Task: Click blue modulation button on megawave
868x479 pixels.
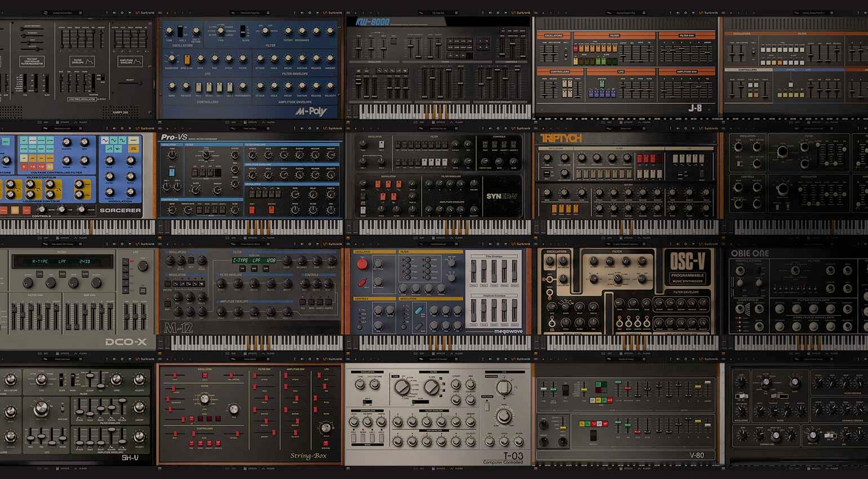Action: pos(419,311)
